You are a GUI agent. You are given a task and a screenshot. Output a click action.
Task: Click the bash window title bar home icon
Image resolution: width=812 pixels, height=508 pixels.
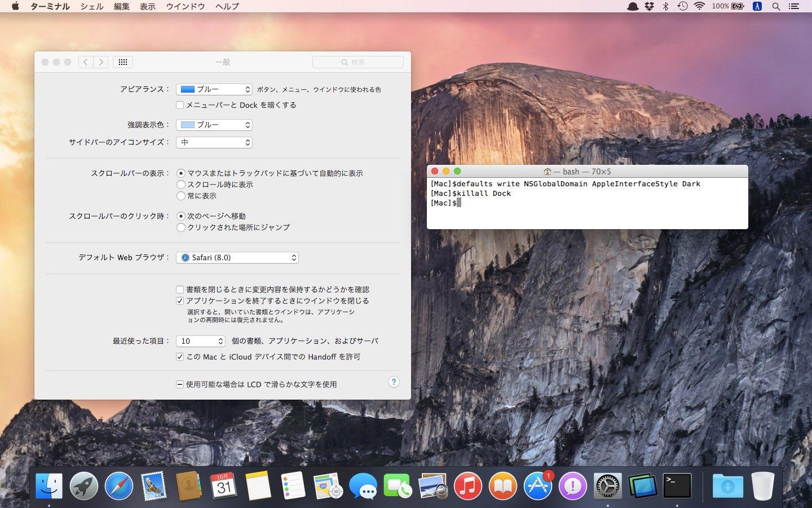547,171
